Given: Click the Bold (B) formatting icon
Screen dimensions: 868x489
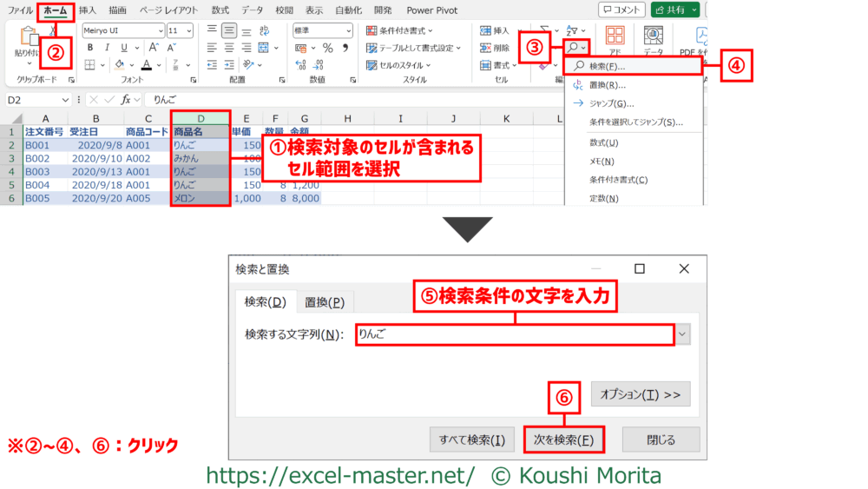Looking at the screenshot, I should pos(90,48).
